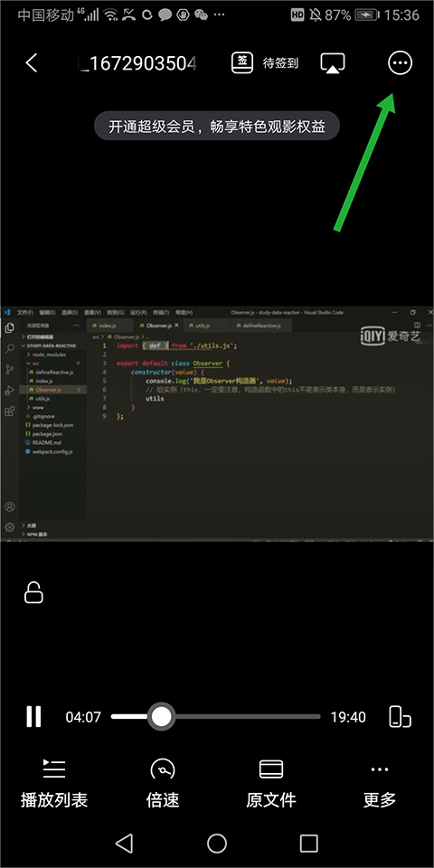Open the 播放列表 playlist
Screen dimensions: 434x868
pyautogui.click(x=54, y=785)
